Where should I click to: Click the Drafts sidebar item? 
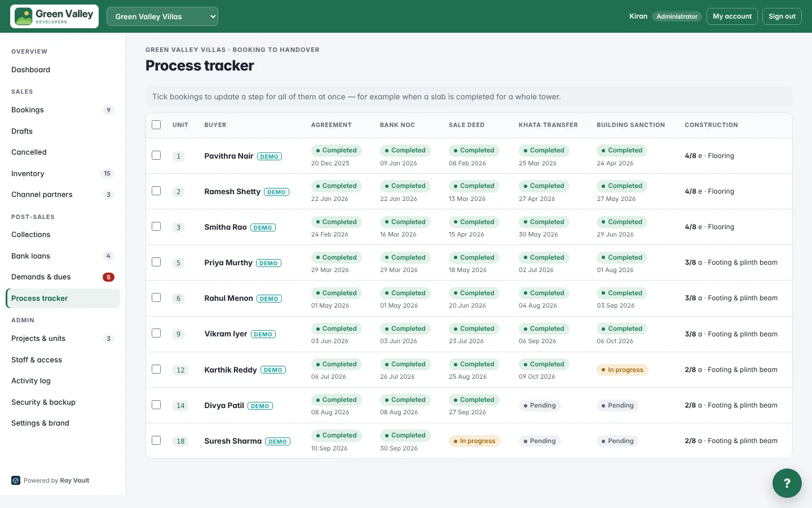pyautogui.click(x=63, y=131)
